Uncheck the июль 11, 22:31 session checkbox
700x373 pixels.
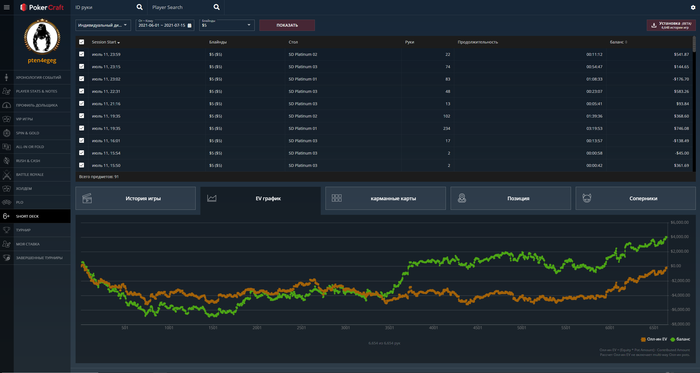pyautogui.click(x=81, y=91)
